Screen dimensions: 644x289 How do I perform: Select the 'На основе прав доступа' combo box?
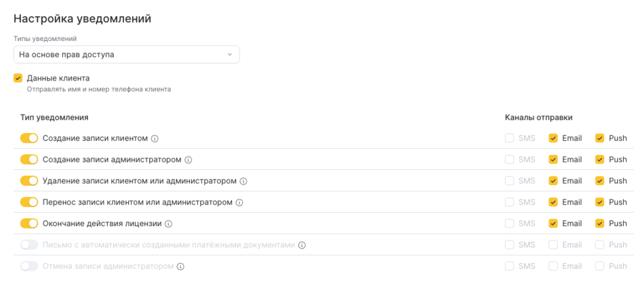point(126,55)
